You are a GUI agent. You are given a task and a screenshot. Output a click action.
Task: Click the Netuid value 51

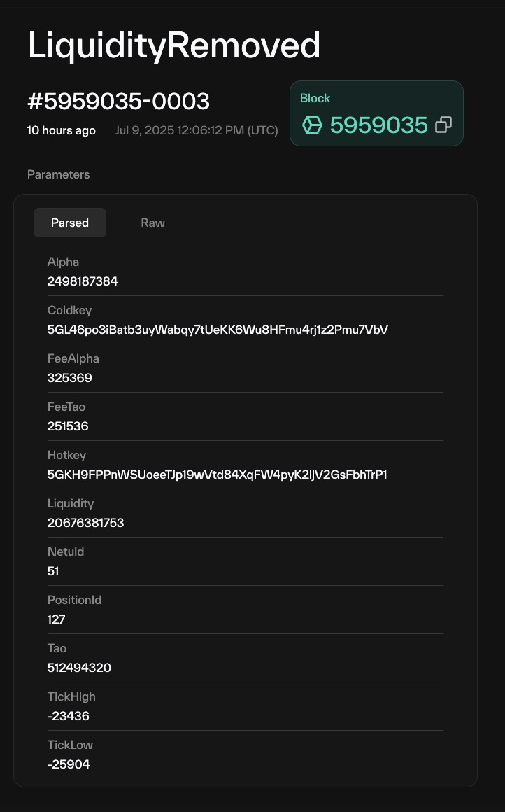coord(52,571)
